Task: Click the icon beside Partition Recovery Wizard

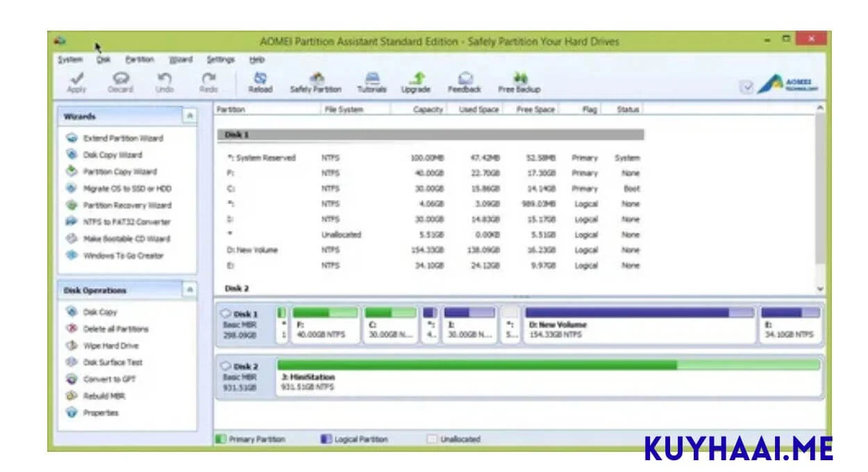Action: [x=72, y=205]
